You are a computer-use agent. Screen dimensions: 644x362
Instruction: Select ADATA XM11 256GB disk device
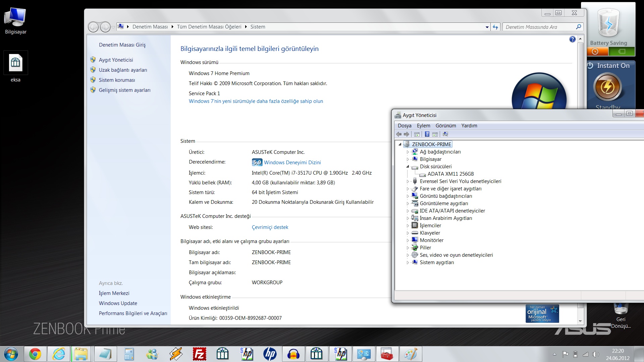click(x=450, y=174)
